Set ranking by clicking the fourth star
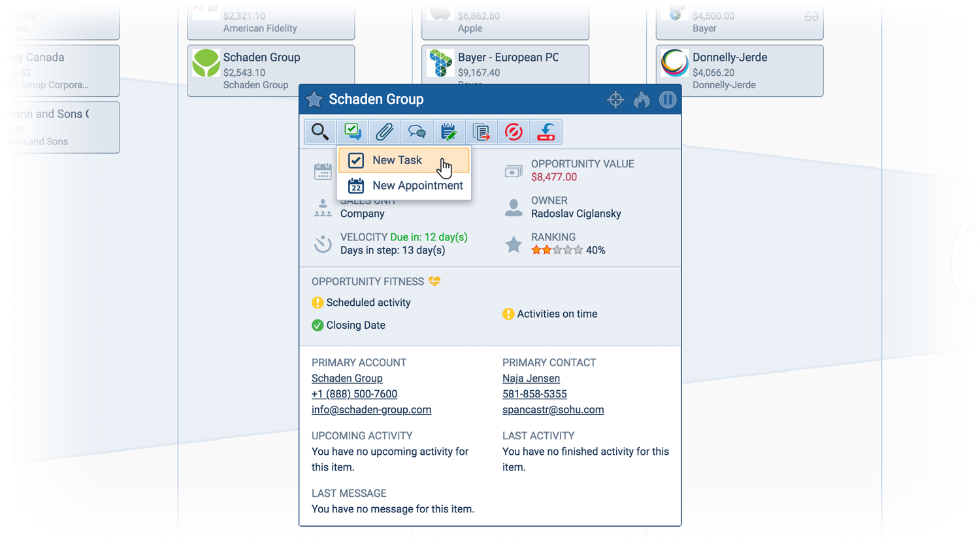This screenshot has height=549, width=980. (x=568, y=250)
